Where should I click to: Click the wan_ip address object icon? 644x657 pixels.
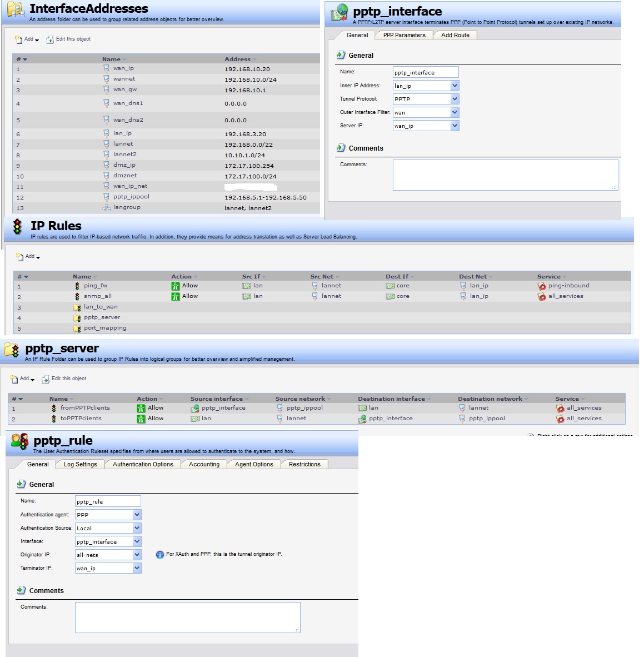pyautogui.click(x=107, y=68)
